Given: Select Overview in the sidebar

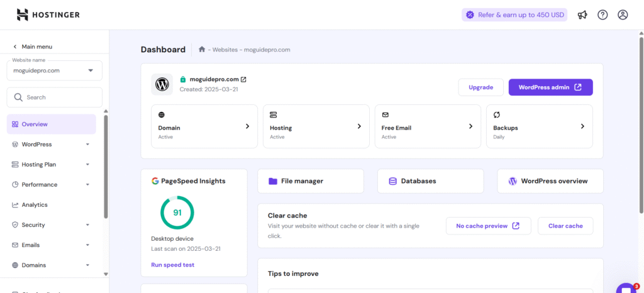Looking at the screenshot, I should [52, 124].
